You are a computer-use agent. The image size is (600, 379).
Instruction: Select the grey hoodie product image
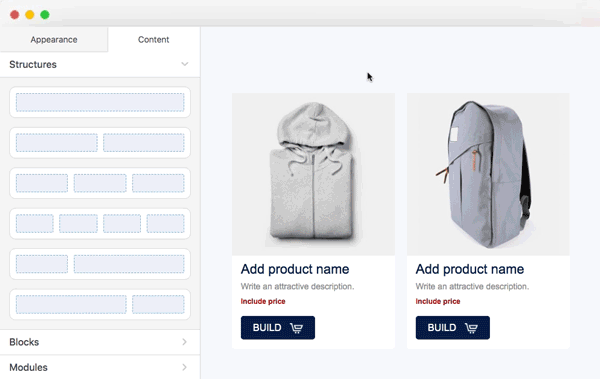click(313, 174)
